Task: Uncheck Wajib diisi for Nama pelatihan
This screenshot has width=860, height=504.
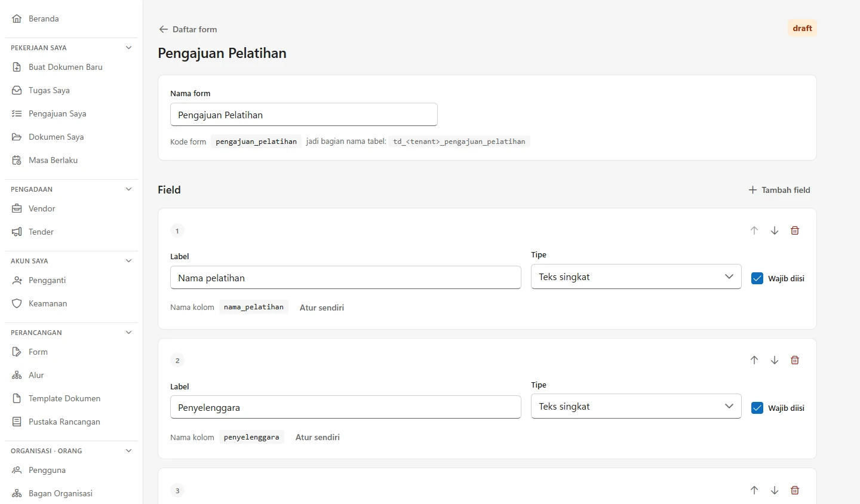Action: (757, 278)
